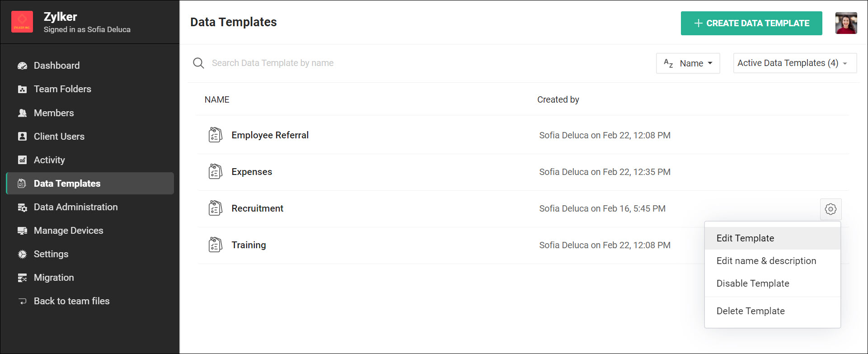The height and width of the screenshot is (354, 868).
Task: Choose Delete Template from the menu
Action: pos(751,311)
